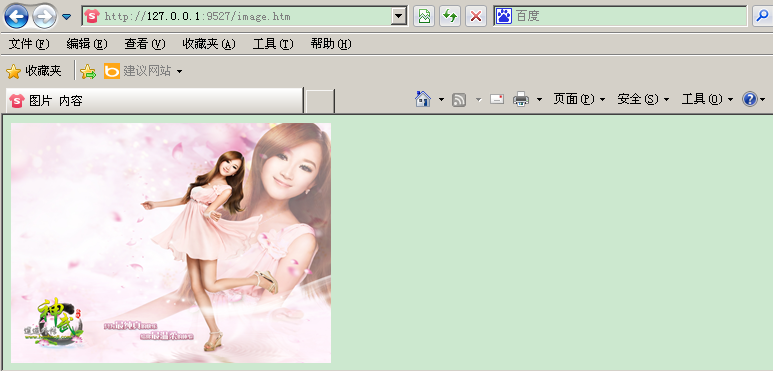Expand the 建议网站 dropdown arrow

(x=179, y=72)
